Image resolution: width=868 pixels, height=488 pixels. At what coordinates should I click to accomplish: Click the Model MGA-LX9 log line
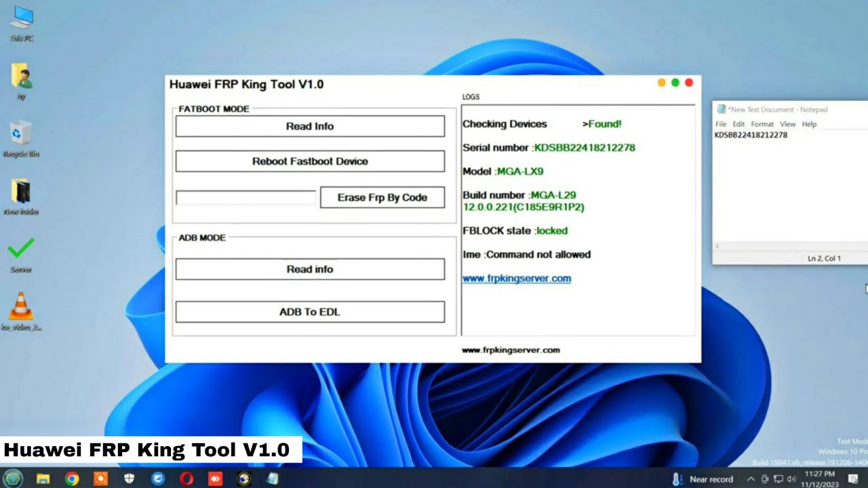[x=503, y=171]
